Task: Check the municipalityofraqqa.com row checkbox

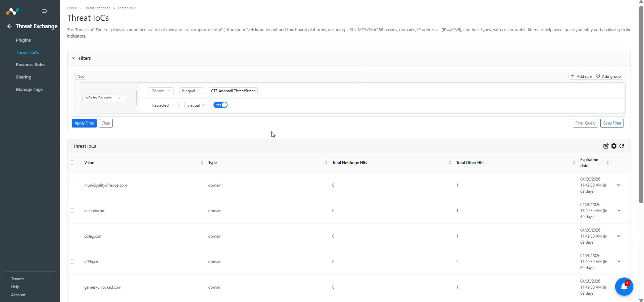Action: [72, 185]
